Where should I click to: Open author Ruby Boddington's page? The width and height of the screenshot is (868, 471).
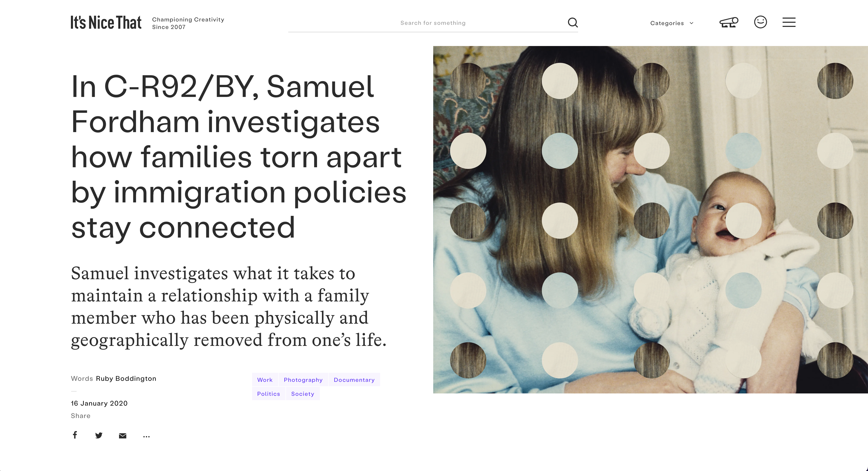[126, 378]
